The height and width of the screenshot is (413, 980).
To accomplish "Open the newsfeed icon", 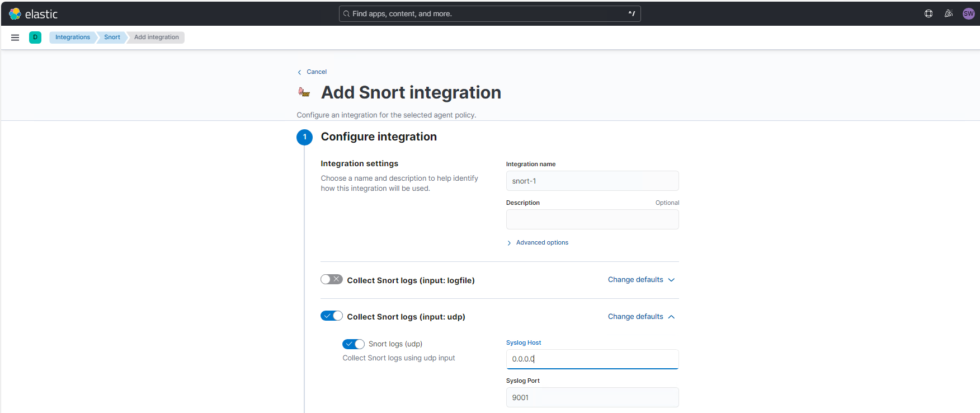I will (949, 14).
